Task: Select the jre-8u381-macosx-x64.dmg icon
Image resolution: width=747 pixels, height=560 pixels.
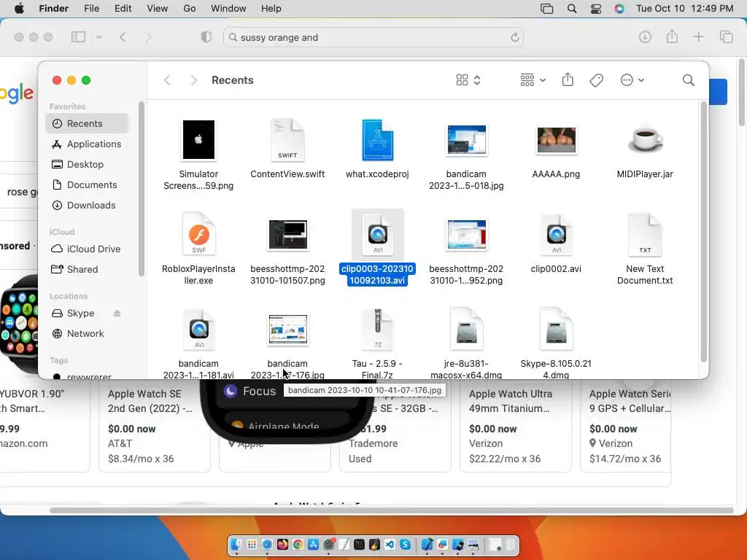Action: point(466,330)
